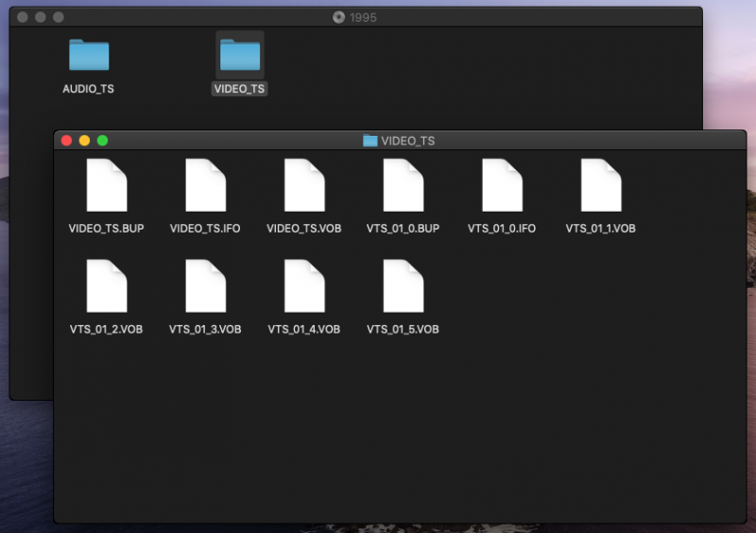Pick the VTS_01_4.VOB file icon
Screen dimensions: 756x533
304,286
